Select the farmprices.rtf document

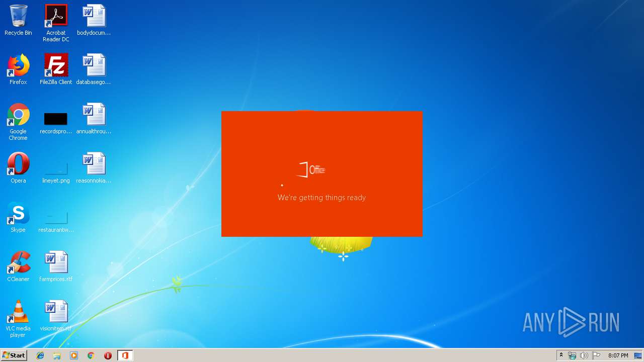pyautogui.click(x=56, y=267)
